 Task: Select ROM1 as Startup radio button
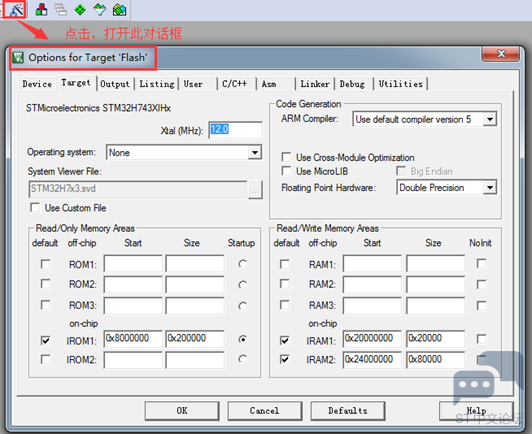click(x=242, y=264)
